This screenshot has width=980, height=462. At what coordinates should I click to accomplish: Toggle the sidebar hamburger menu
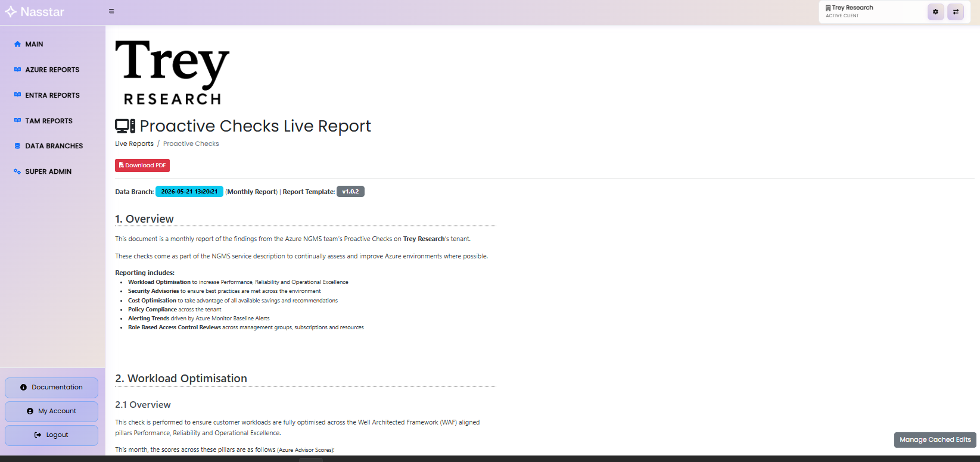111,11
